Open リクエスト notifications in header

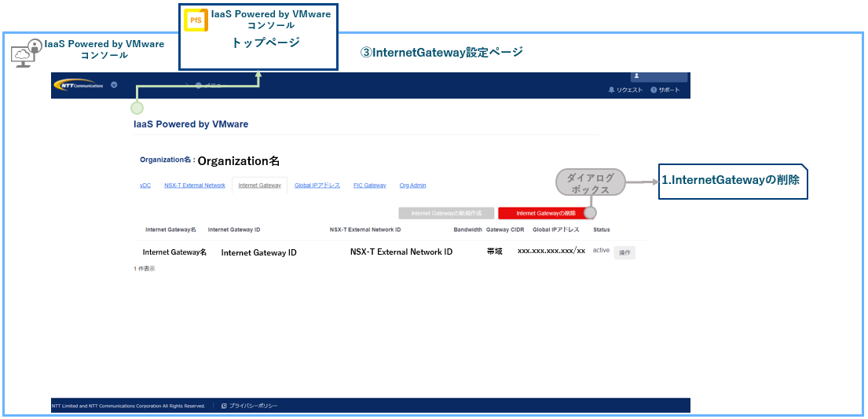[x=625, y=90]
